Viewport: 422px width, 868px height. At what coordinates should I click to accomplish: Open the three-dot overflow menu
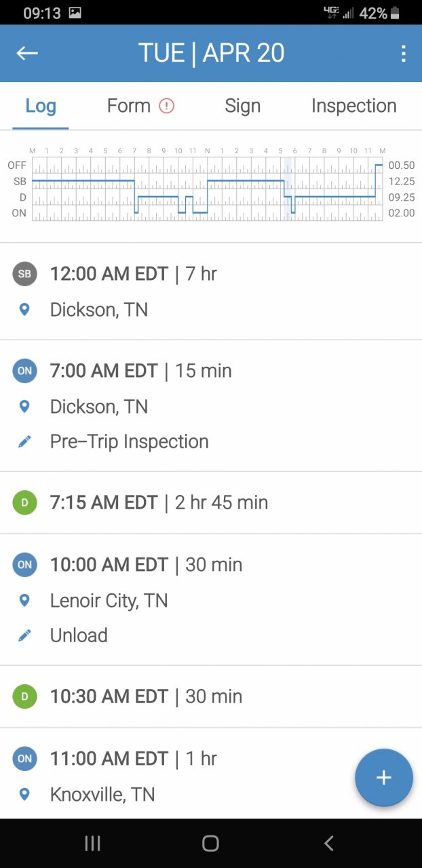pos(403,54)
